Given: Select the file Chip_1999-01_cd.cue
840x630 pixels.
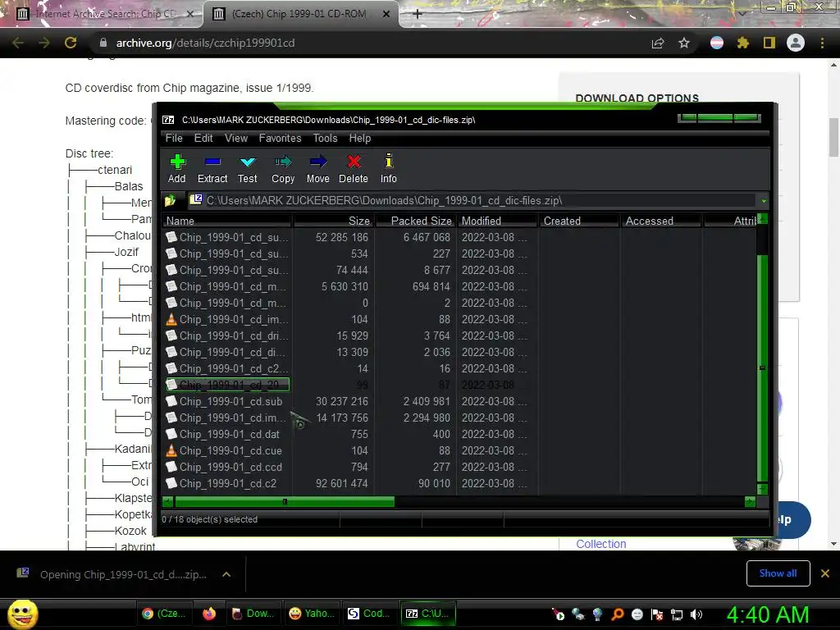Looking at the screenshot, I should click(x=231, y=450).
